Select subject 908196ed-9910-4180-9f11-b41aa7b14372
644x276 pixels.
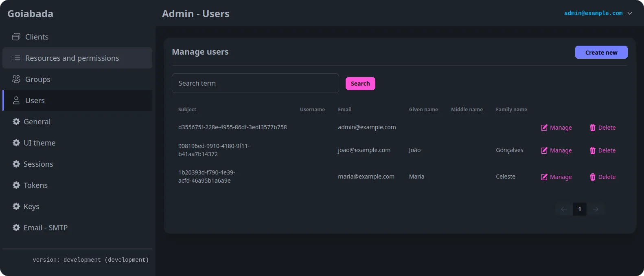214,150
